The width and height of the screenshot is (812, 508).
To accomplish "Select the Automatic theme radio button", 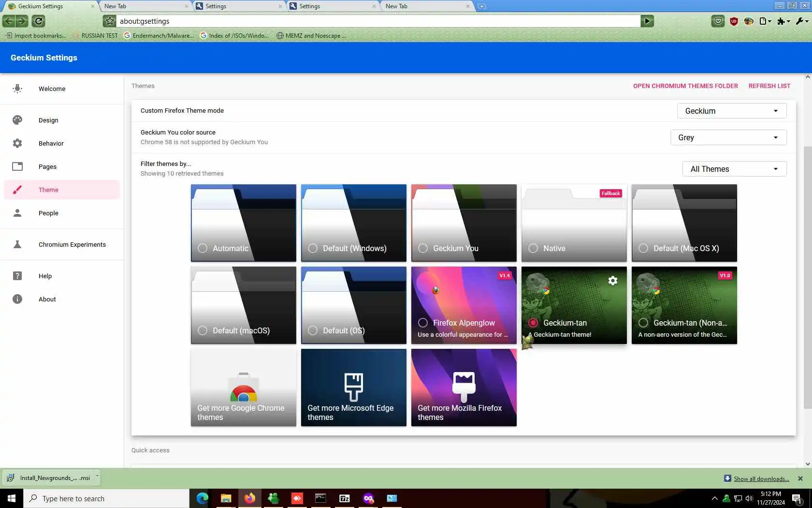I will pyautogui.click(x=203, y=248).
